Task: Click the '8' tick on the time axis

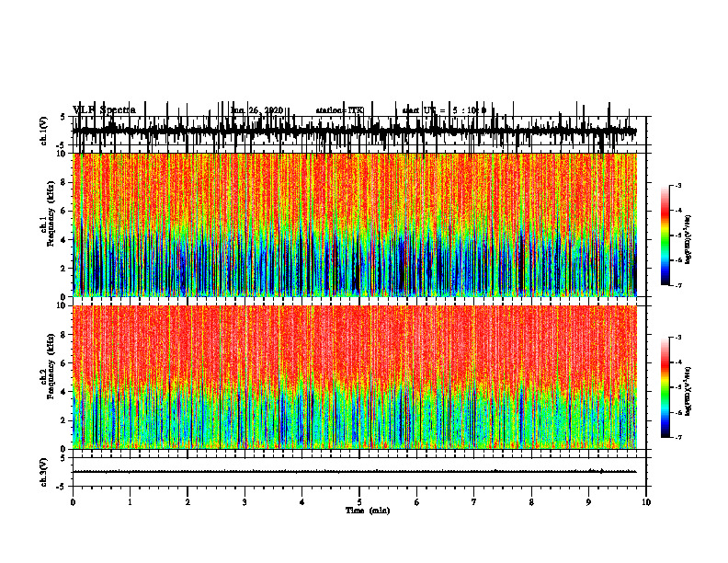Action: (531, 502)
